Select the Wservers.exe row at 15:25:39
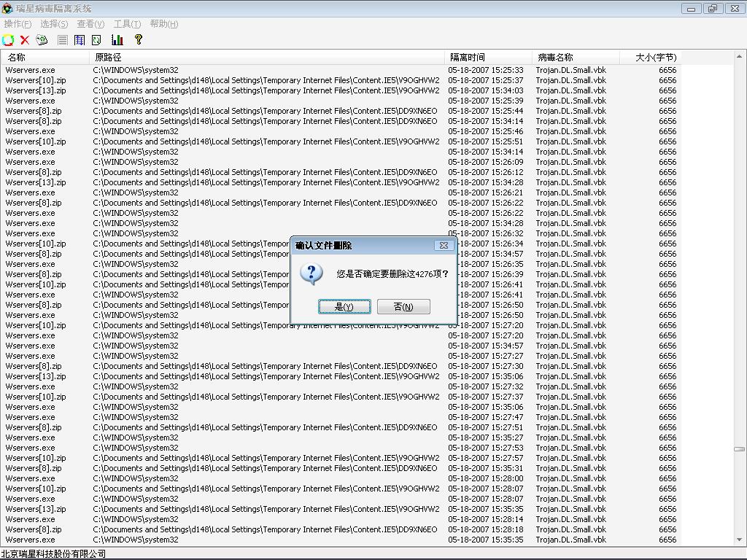The height and width of the screenshot is (560, 747). tap(341, 101)
